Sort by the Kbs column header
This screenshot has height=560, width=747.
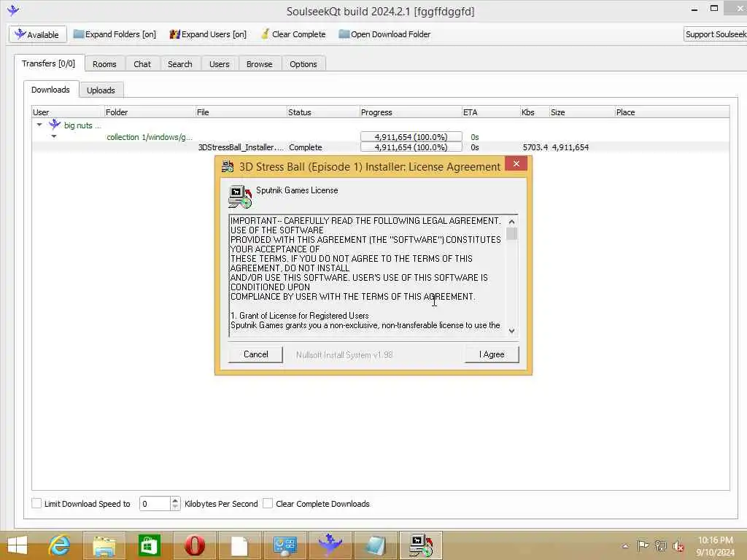535,112
